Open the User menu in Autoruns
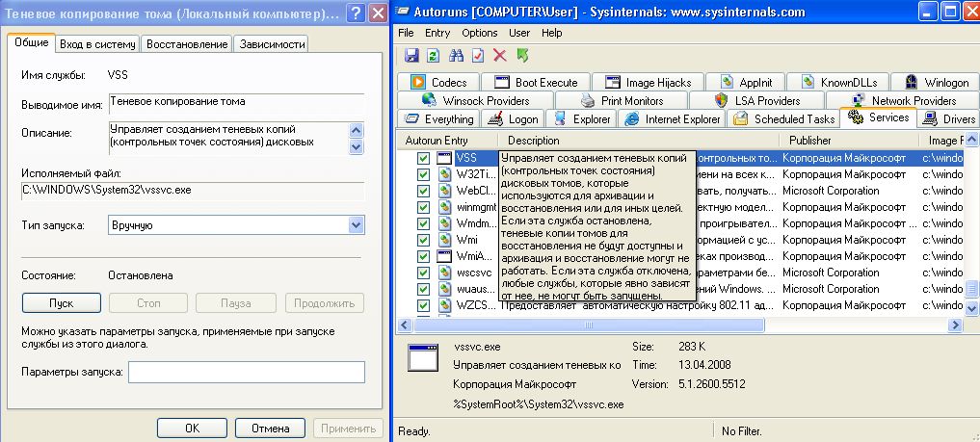This screenshot has height=442, width=980. click(x=519, y=33)
